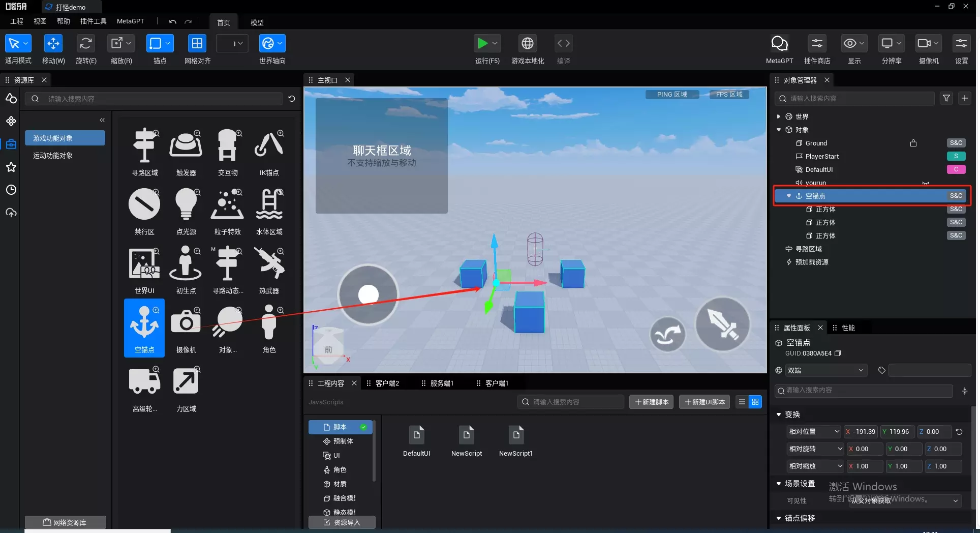Select the 空锚点 empty anchor asset
Viewport: 980px width, 533px height.
pos(144,328)
